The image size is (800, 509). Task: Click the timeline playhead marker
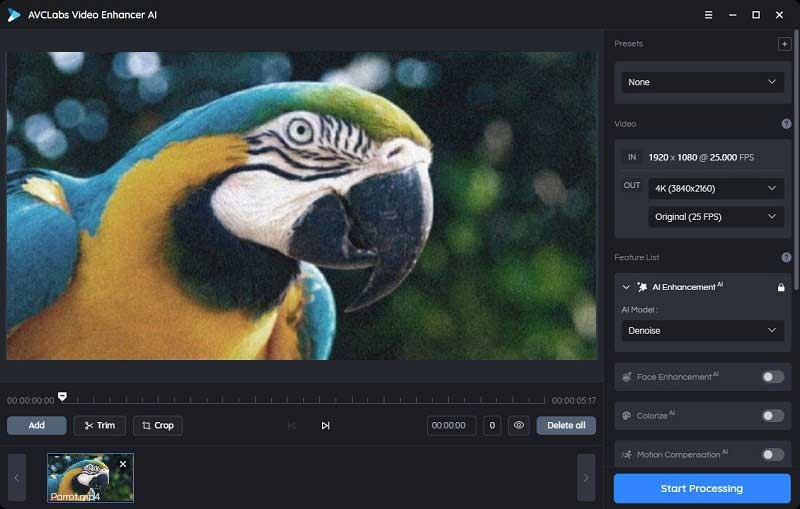(x=62, y=396)
